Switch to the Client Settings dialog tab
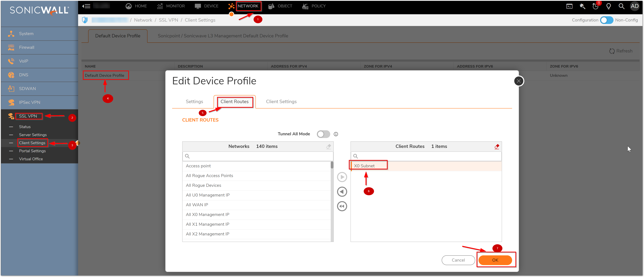This screenshot has height=277, width=644. point(281,101)
